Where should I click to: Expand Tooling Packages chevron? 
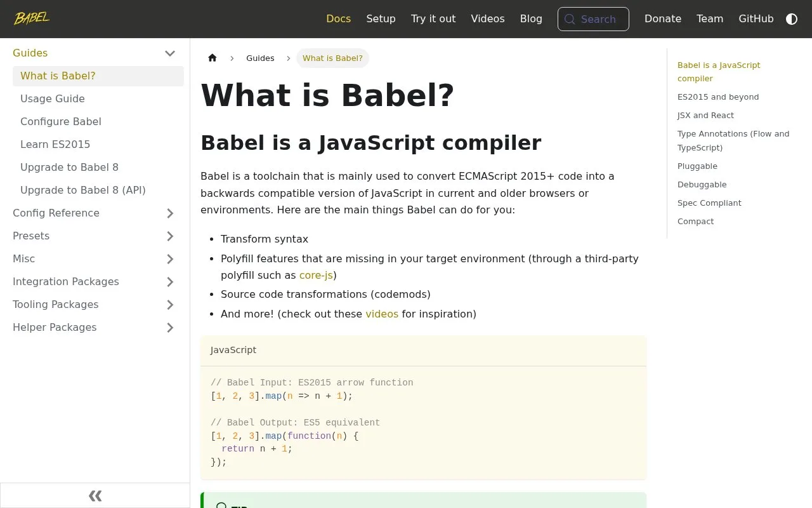[x=170, y=305]
